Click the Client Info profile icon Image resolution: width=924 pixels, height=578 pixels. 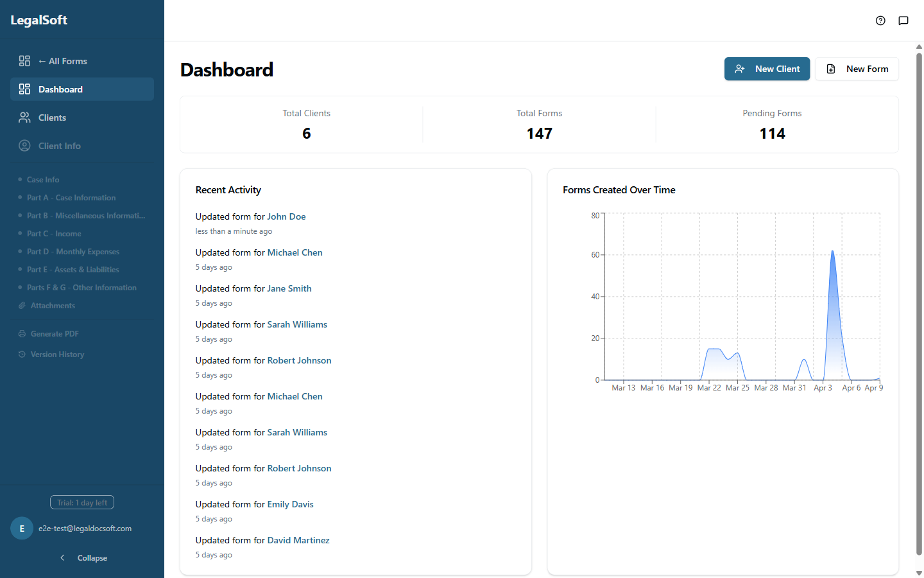click(x=24, y=146)
